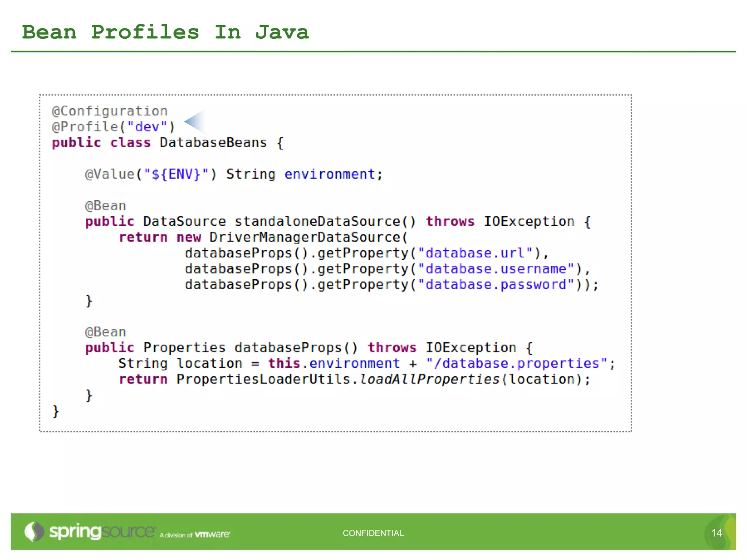Click the getProperty("database.url") line
Viewport: 747px width, 560px height.
coord(367,253)
